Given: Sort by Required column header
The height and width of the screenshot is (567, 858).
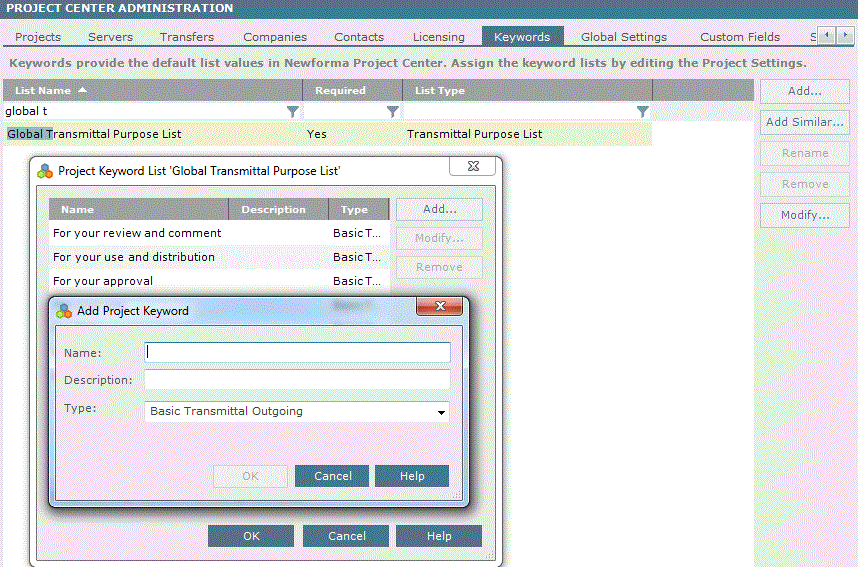Looking at the screenshot, I should point(352,90).
